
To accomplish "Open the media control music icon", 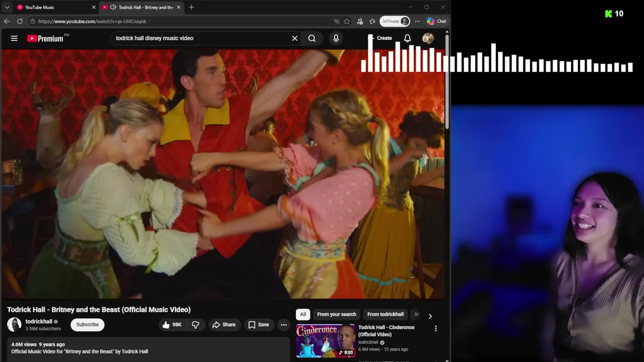I will [360, 21].
